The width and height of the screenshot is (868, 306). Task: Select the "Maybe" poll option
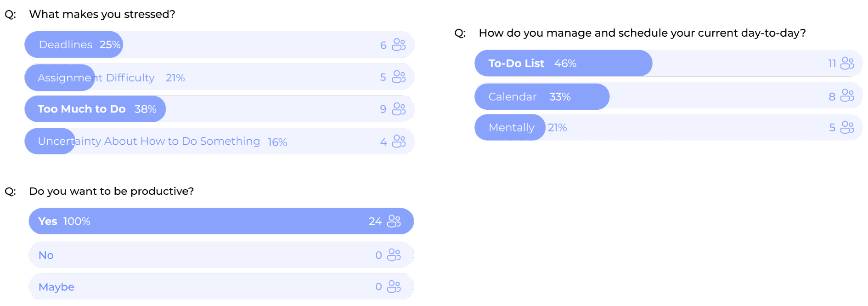click(56, 287)
